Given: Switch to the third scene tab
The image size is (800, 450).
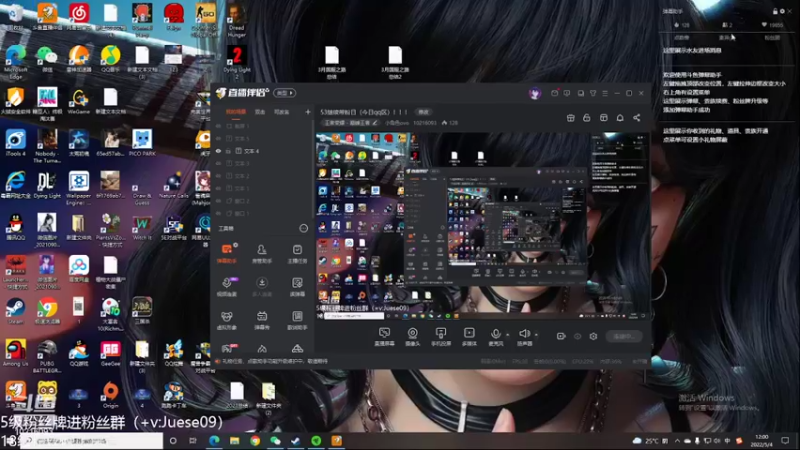Looking at the screenshot, I should (x=282, y=112).
